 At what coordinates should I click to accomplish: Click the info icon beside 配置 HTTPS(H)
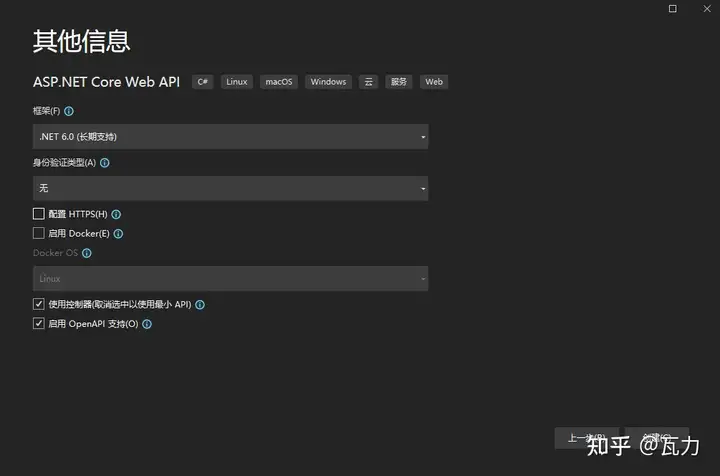click(x=116, y=214)
